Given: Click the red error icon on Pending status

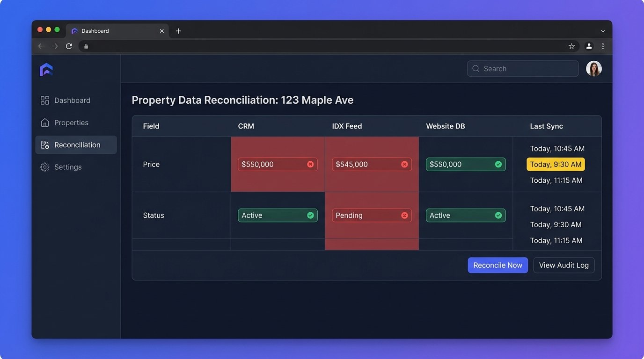Looking at the screenshot, I should coord(404,215).
